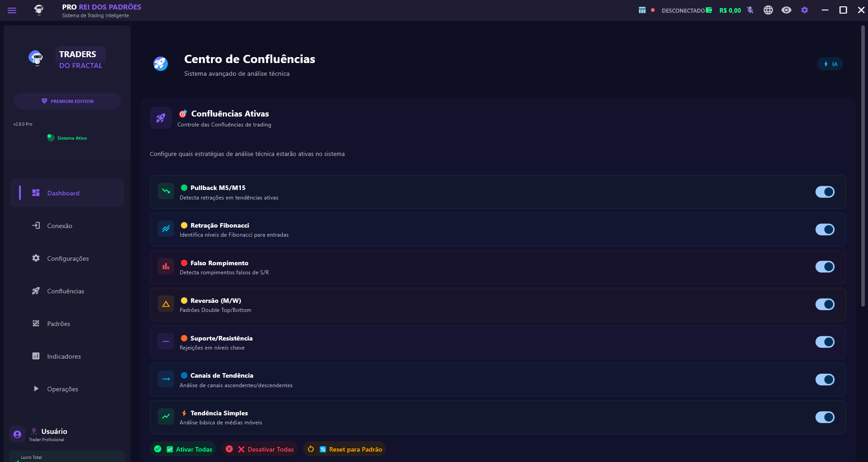The width and height of the screenshot is (868, 462).
Task: Click the Desativar Todas button
Action: pos(260,449)
